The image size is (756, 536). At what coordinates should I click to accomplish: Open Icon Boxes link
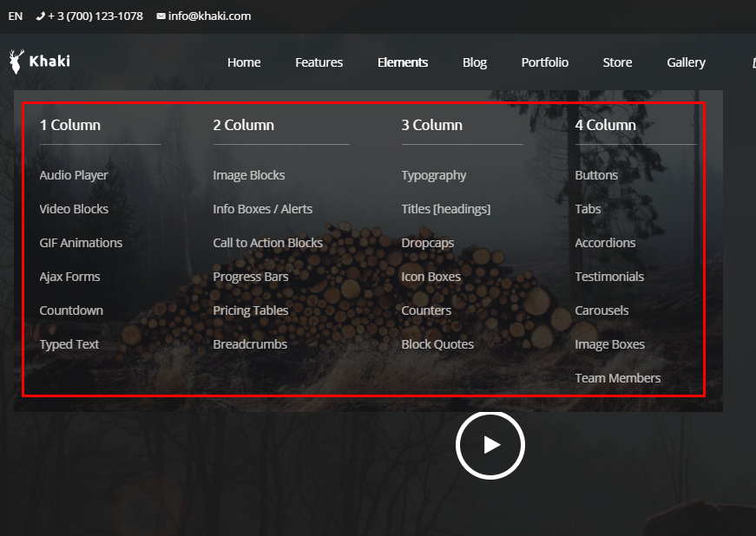(431, 277)
